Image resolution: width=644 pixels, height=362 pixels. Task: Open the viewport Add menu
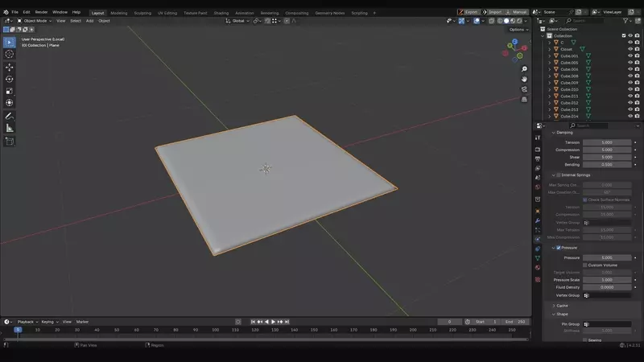point(89,21)
